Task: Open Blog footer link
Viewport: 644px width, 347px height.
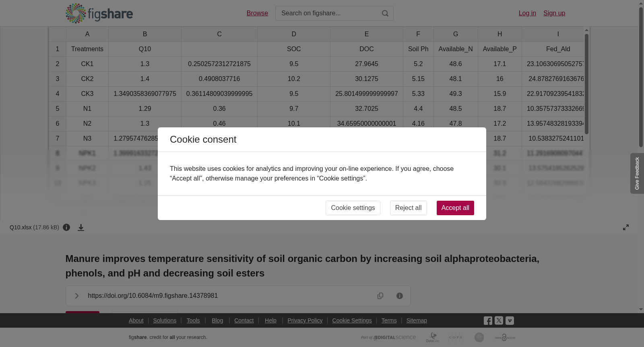Action: 217,320
